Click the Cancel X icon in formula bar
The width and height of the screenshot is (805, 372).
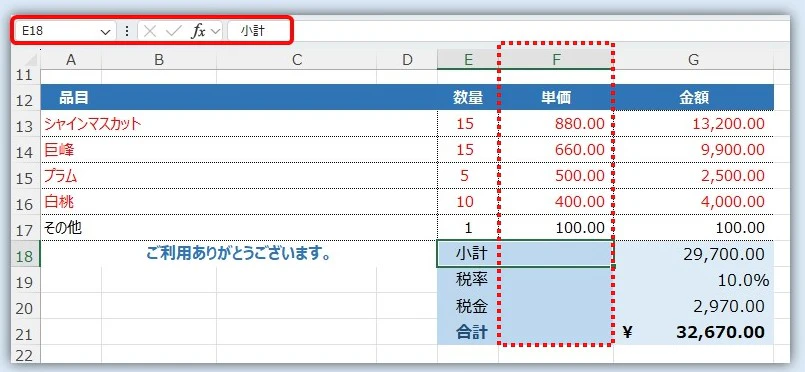[150, 31]
